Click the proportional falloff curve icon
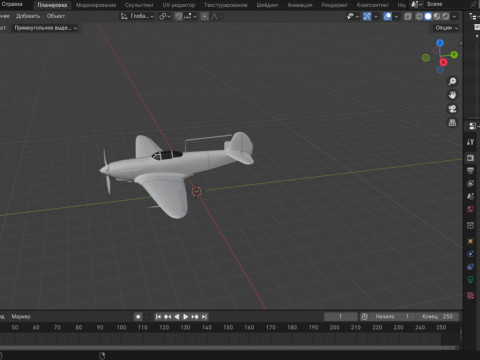 (214, 16)
